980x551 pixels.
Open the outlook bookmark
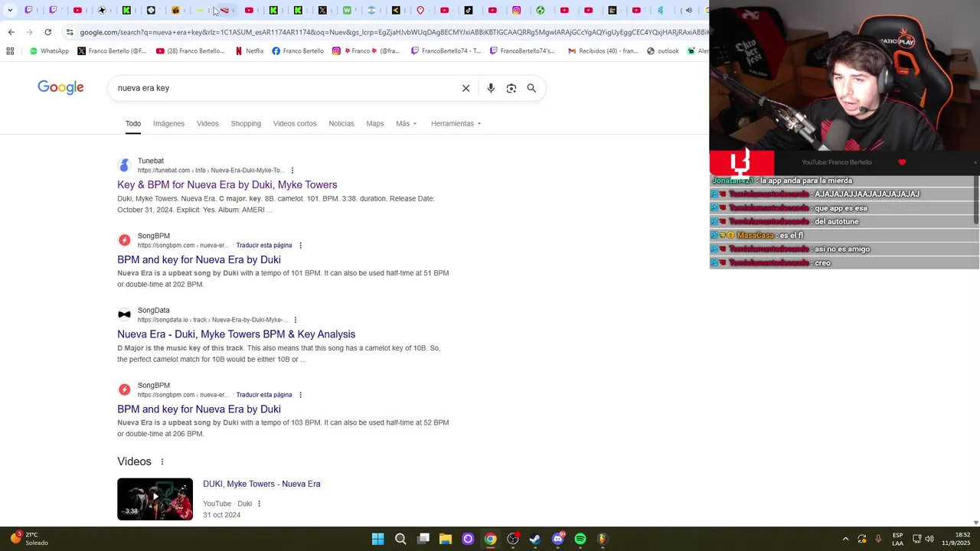point(663,51)
